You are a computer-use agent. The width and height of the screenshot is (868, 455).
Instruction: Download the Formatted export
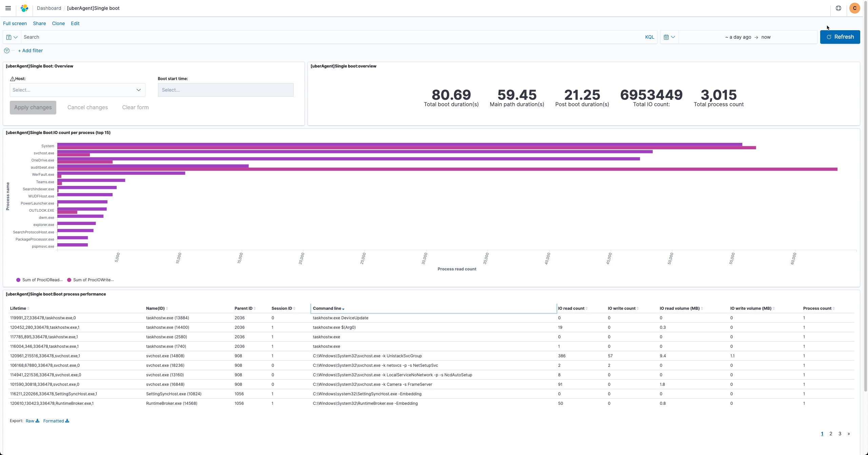56,421
